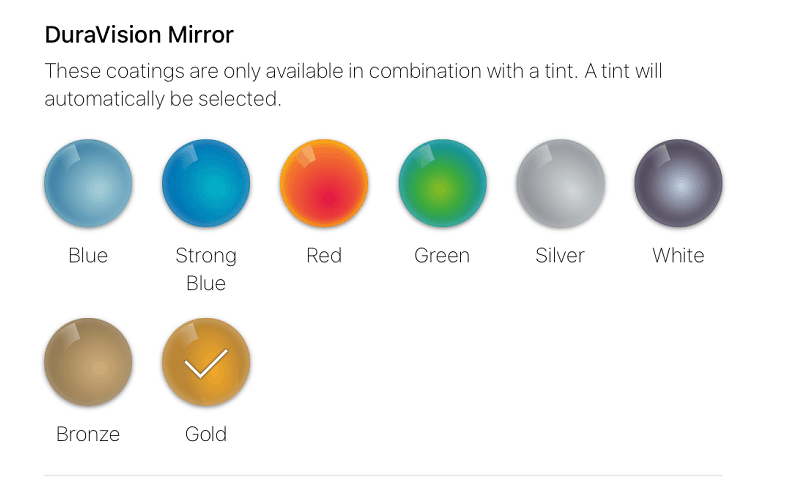Click the white checkmark on Gold

coord(206,363)
